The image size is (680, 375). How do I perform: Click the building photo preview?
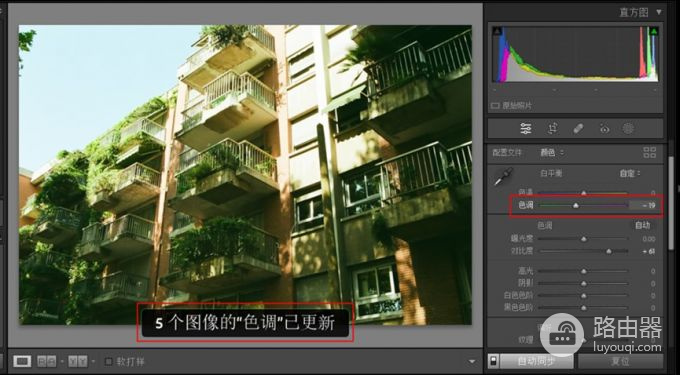(245, 174)
